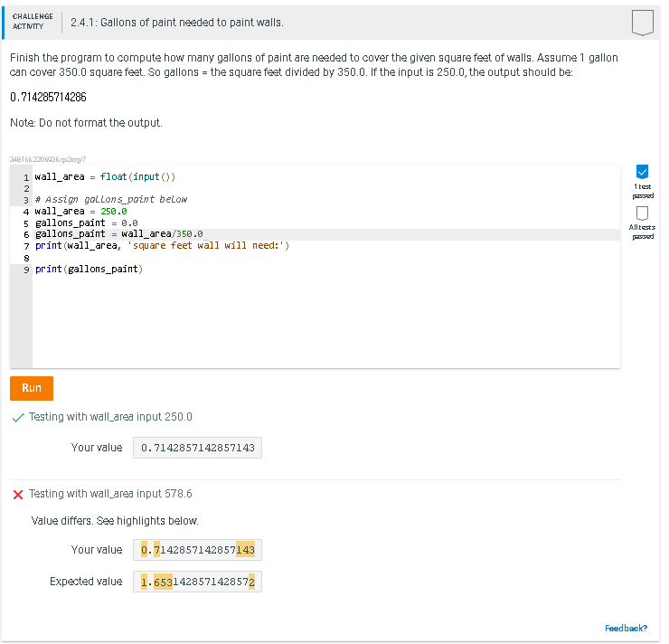Click line 7 print statement with 'square feet wall will need:'
This screenshot has height=644, width=669.
click(x=162, y=245)
